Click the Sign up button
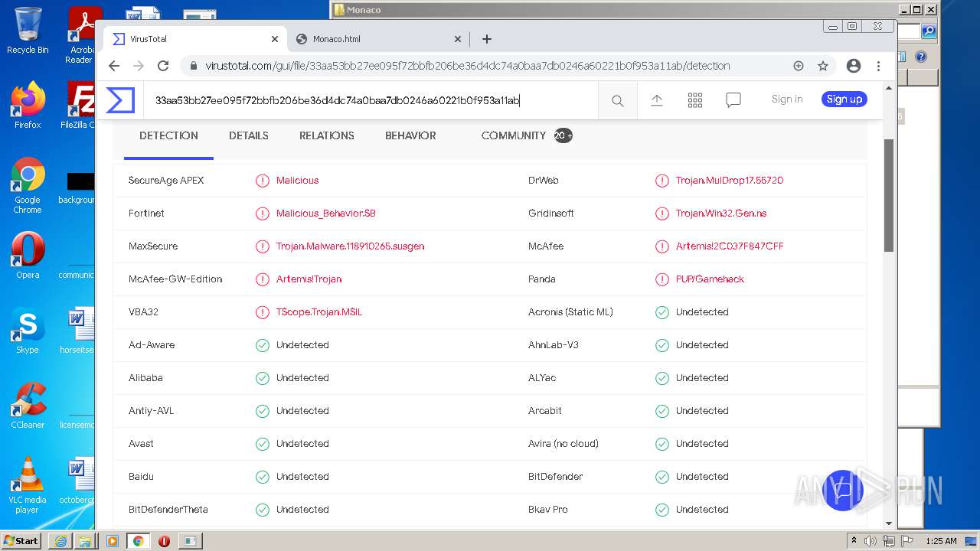This screenshot has height=551, width=980. coord(844,99)
